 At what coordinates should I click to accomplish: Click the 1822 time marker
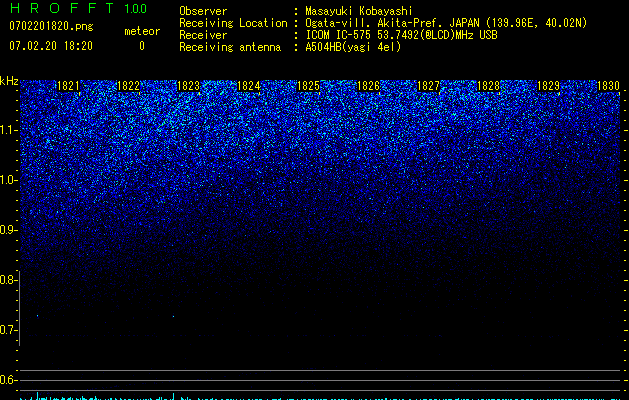(128, 86)
